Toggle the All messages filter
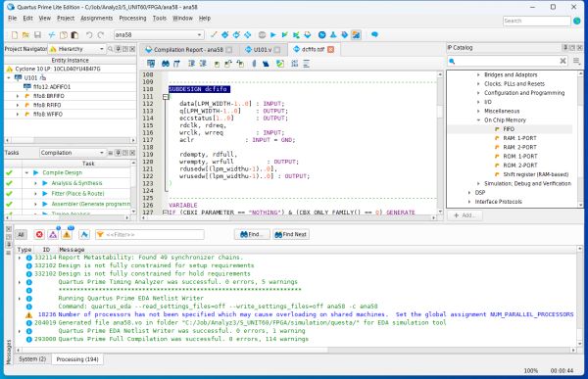588x379 pixels. pyautogui.click(x=21, y=235)
